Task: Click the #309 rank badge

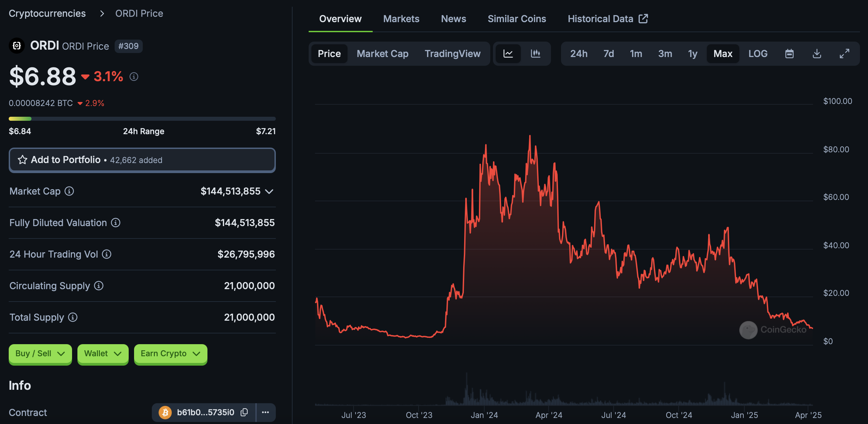Action: (x=128, y=46)
